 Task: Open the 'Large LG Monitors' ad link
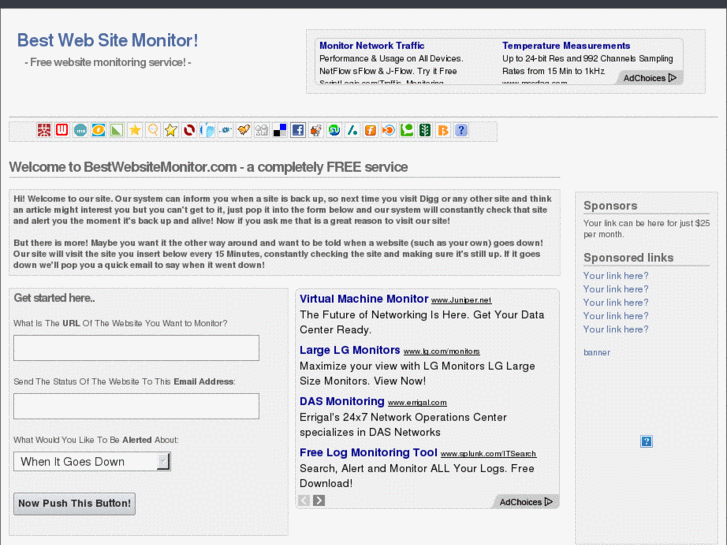350,350
